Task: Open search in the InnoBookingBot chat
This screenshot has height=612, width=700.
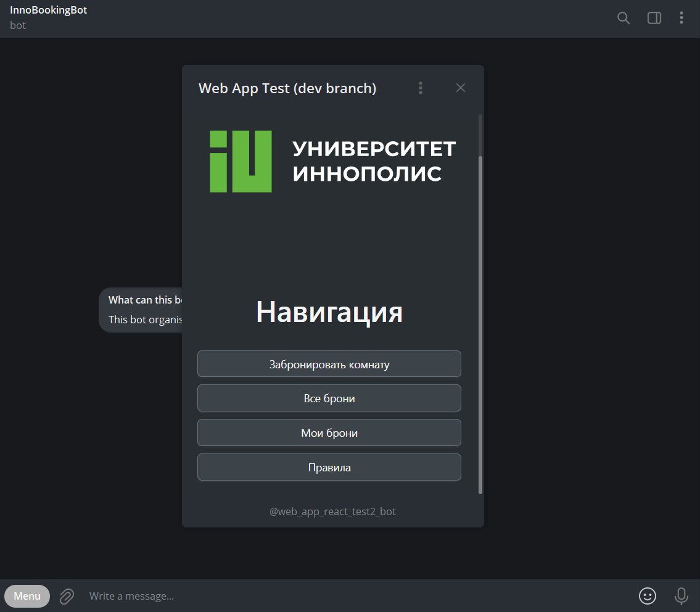Action: point(623,18)
